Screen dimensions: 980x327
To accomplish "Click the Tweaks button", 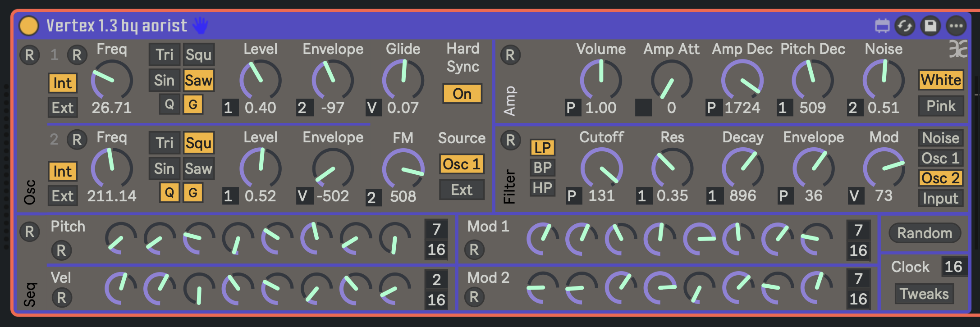I will click(x=924, y=294).
